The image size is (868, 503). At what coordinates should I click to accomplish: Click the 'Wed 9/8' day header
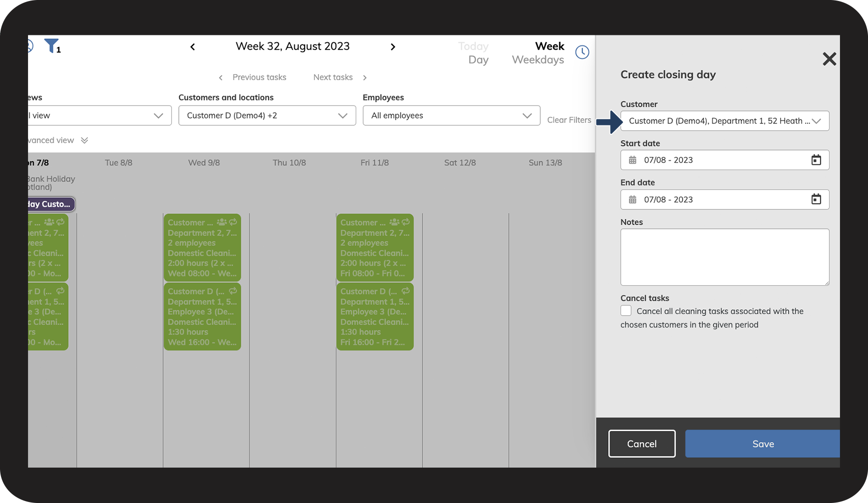[204, 163]
